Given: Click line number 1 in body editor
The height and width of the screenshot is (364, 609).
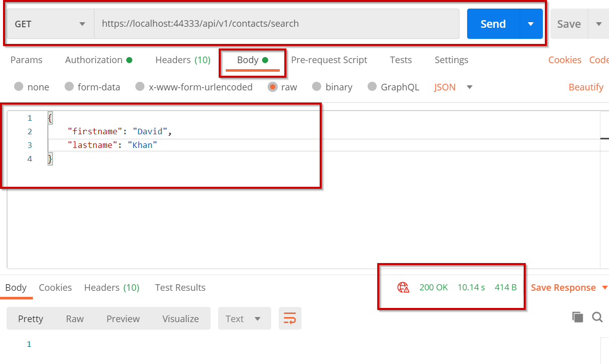Looking at the screenshot, I should tap(29, 118).
